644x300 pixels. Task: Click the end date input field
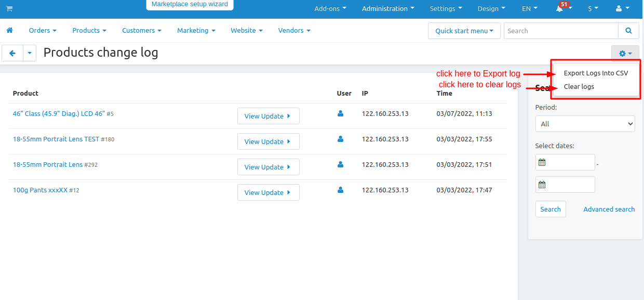click(565, 185)
